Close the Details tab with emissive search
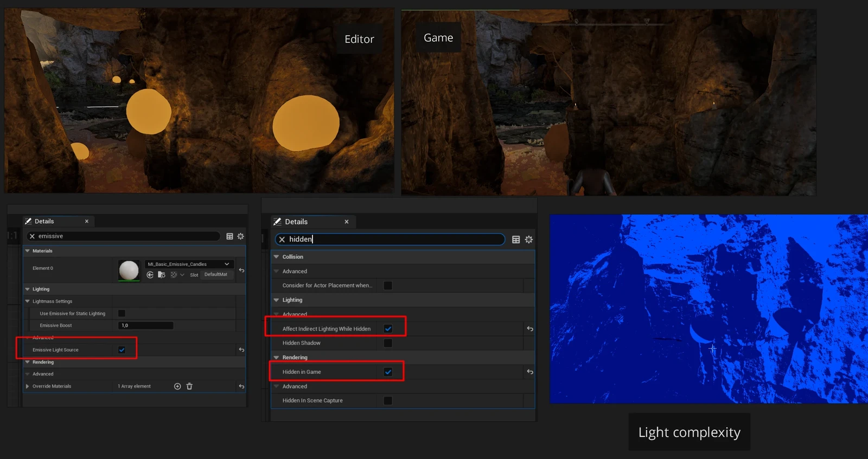868x459 pixels. pos(87,221)
